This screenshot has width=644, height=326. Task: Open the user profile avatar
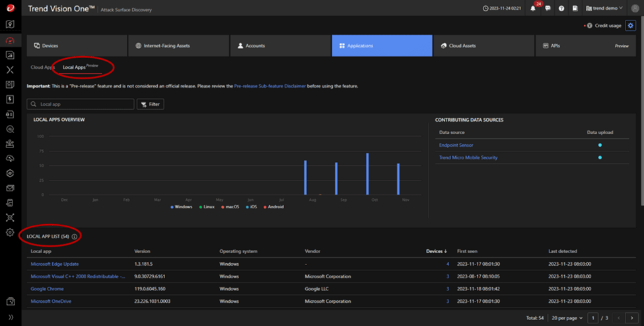point(635,8)
